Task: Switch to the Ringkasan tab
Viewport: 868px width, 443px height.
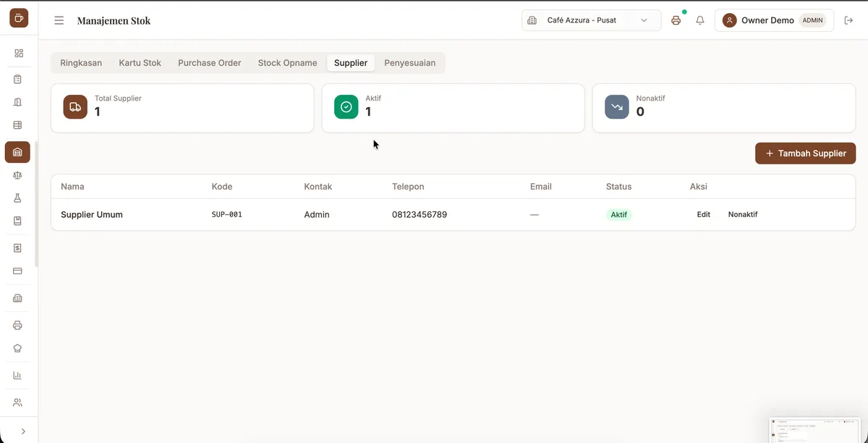Action: coord(81,63)
